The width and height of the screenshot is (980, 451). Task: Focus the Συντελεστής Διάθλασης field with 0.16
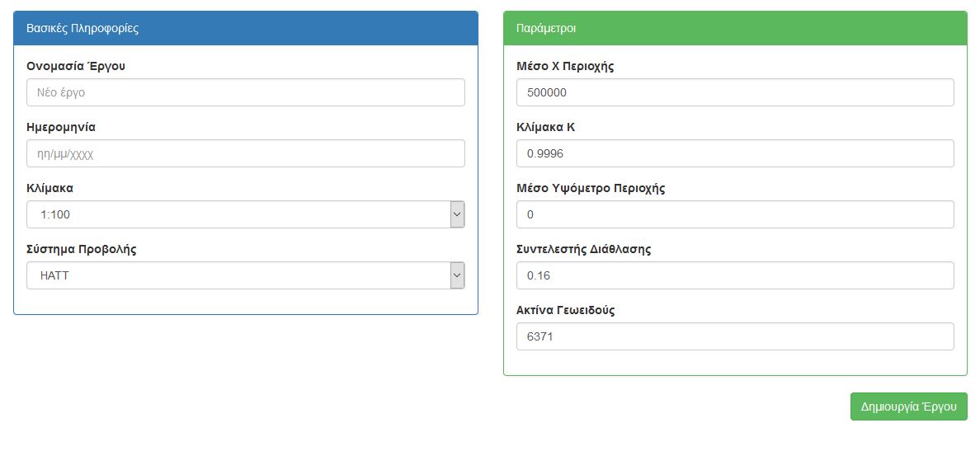pyautogui.click(x=735, y=275)
